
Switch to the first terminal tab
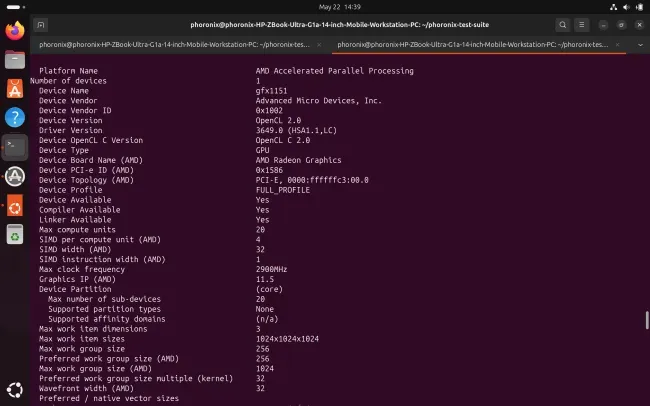(x=175, y=45)
